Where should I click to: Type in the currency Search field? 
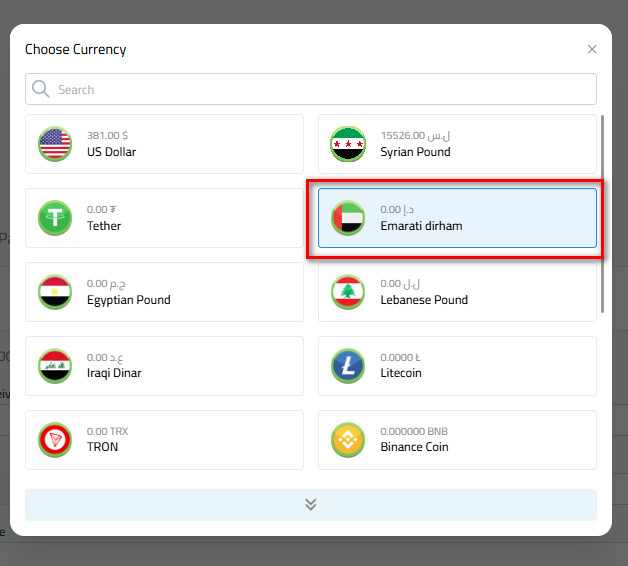pos(320,89)
